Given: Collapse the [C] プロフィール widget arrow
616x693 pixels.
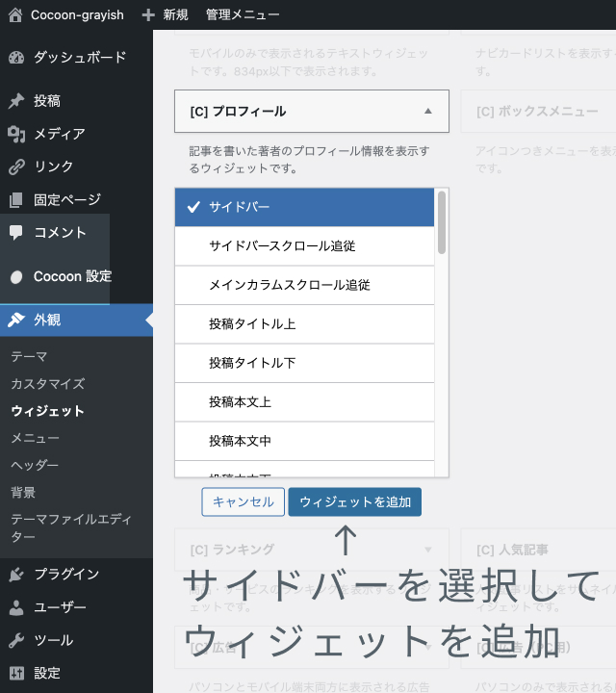Looking at the screenshot, I should (427, 111).
